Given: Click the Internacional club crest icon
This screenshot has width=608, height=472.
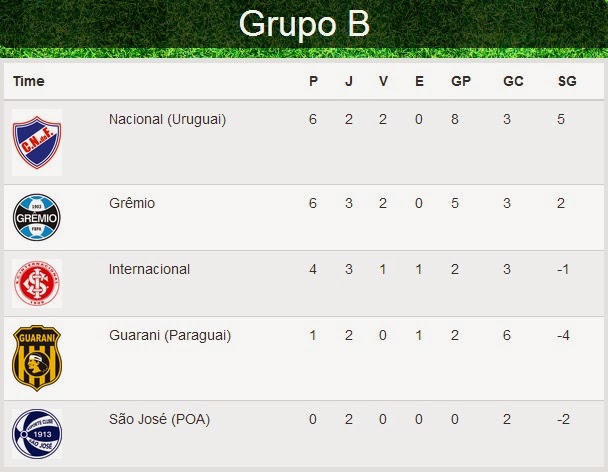Looking at the screenshot, I should pyautogui.click(x=37, y=284).
